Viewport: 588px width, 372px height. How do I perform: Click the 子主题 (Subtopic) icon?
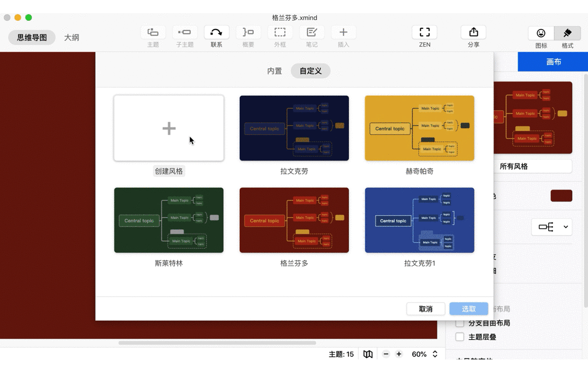(x=185, y=32)
